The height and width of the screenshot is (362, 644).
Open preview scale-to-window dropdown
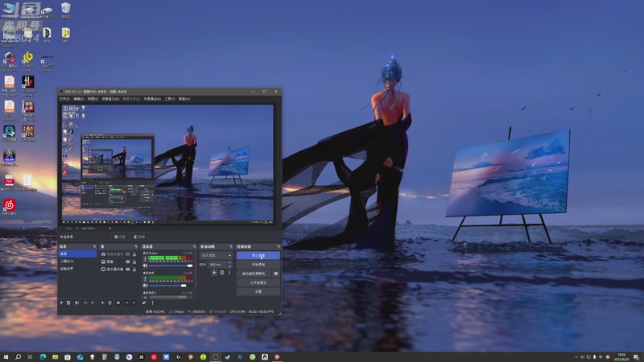point(96,228)
